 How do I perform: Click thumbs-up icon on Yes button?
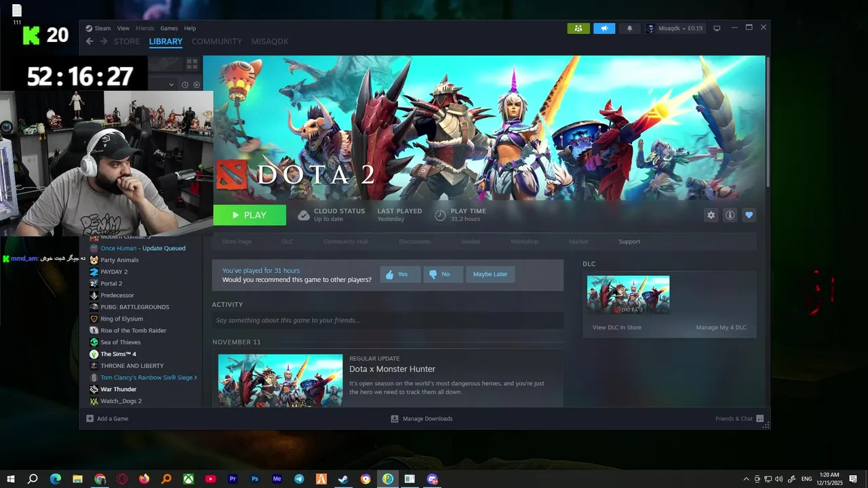pos(389,274)
